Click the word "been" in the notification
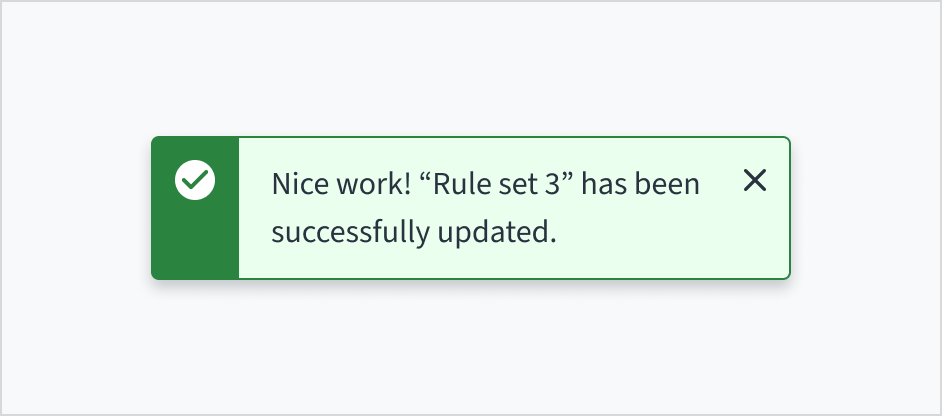Image resolution: width=942 pixels, height=416 pixels. tap(671, 185)
